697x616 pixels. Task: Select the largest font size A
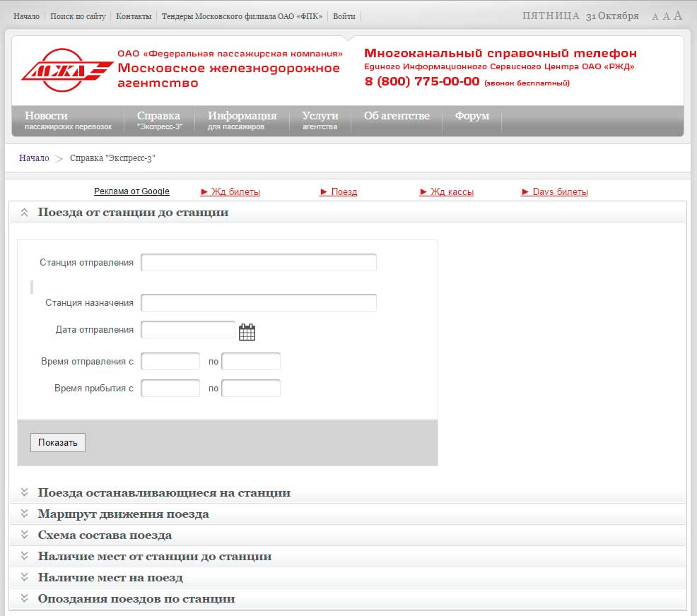pyautogui.click(x=678, y=16)
